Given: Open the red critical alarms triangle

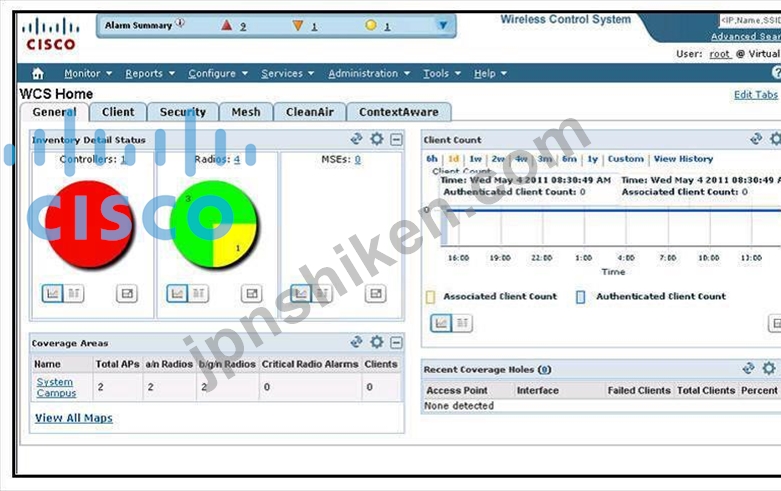Looking at the screenshot, I should pyautogui.click(x=227, y=25).
